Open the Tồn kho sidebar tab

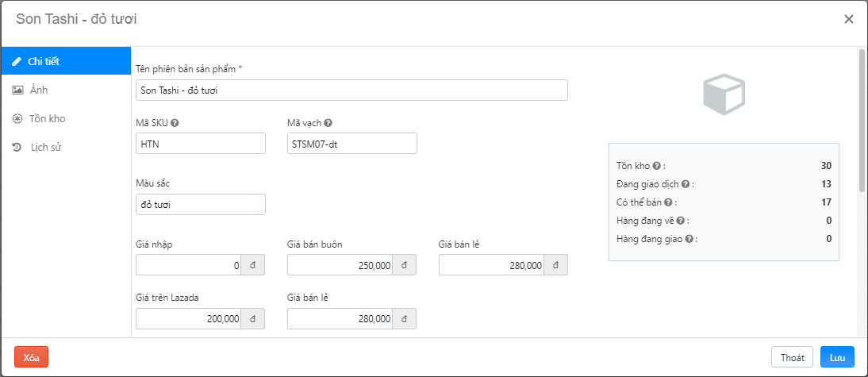click(x=66, y=118)
